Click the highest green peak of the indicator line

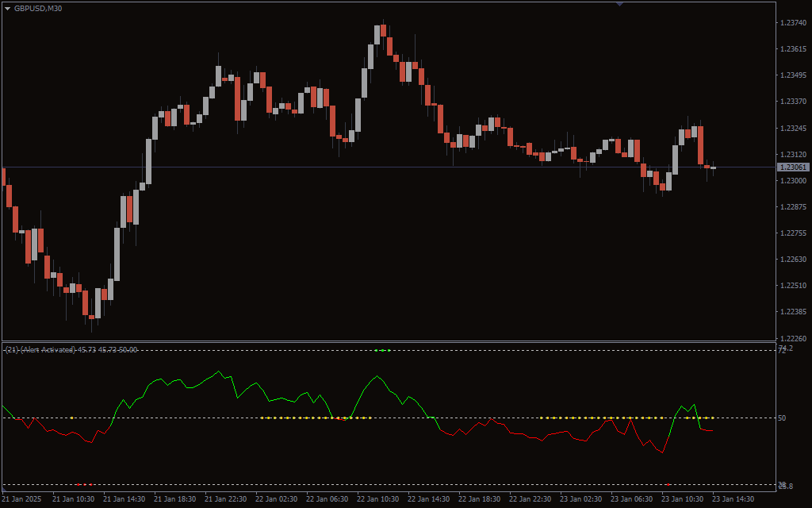point(219,371)
